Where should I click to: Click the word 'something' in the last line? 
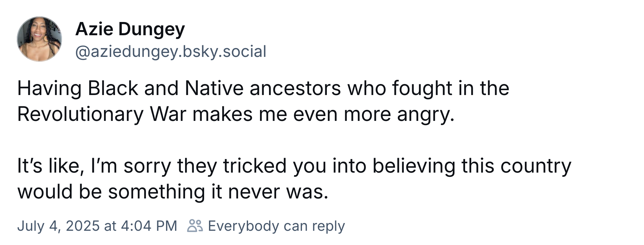[x=157, y=192]
